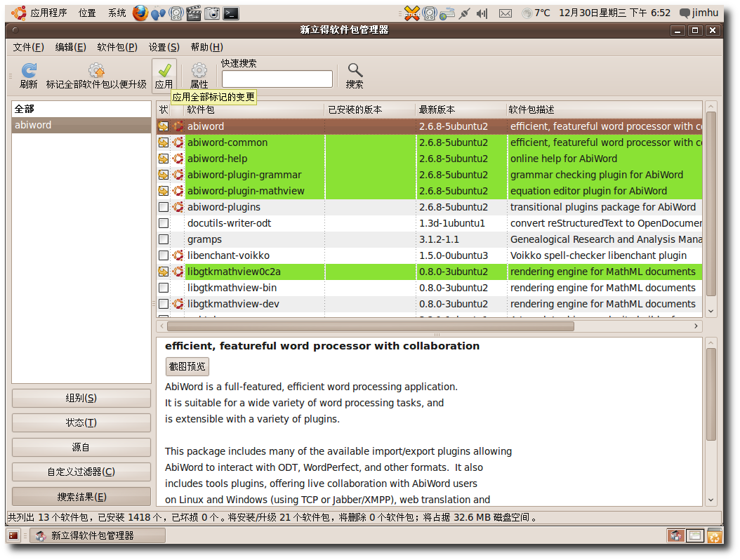740x560 pixels.
Task: Open the terminal icon in the top panel
Action: (x=230, y=13)
